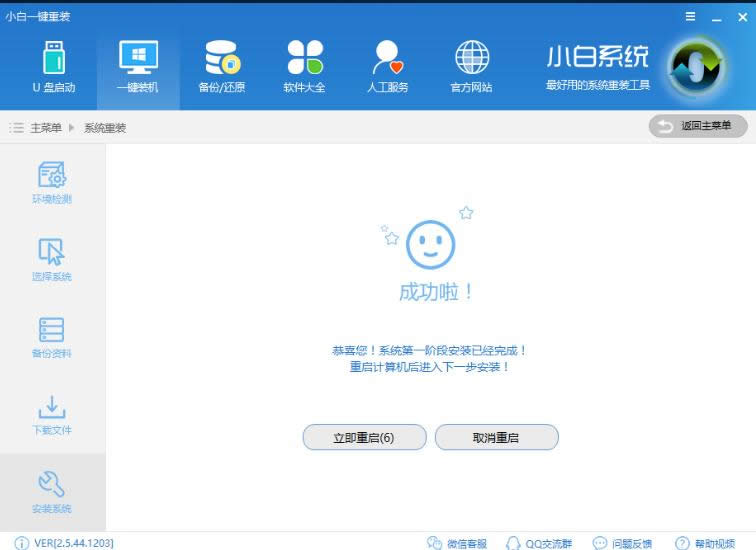Click the 恭喜您 first stage completed message
This screenshot has width=756, height=550.
coord(429,350)
